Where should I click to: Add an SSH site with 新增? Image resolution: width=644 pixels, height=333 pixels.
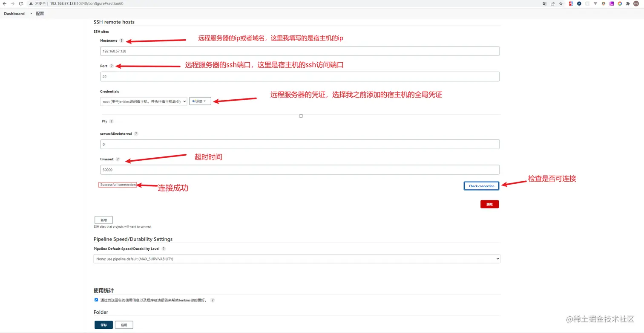tap(103, 220)
